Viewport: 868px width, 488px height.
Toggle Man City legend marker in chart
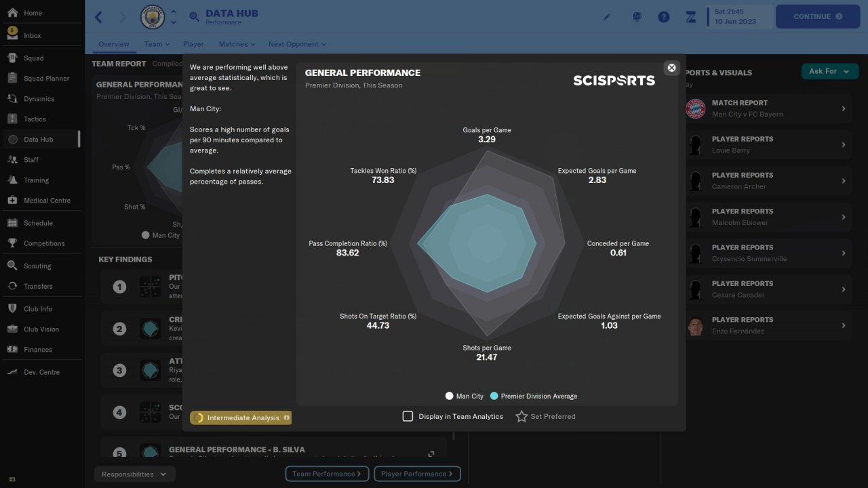pos(449,396)
